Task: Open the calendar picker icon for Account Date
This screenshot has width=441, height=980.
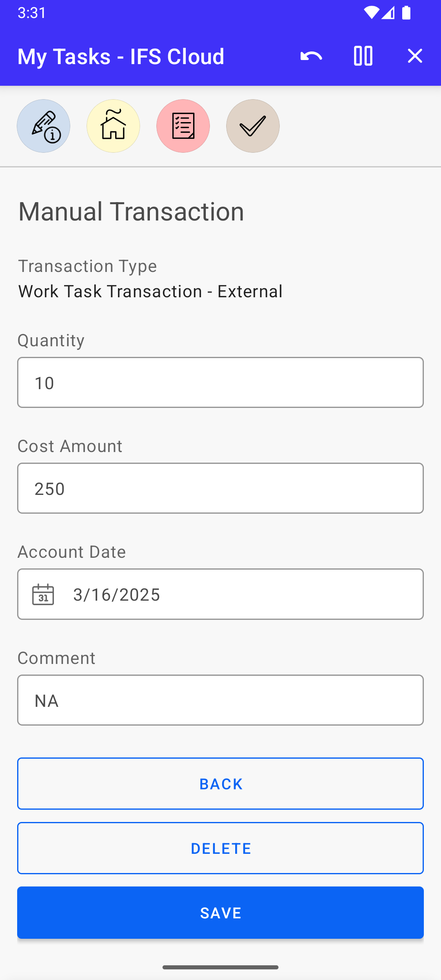Action: [43, 595]
